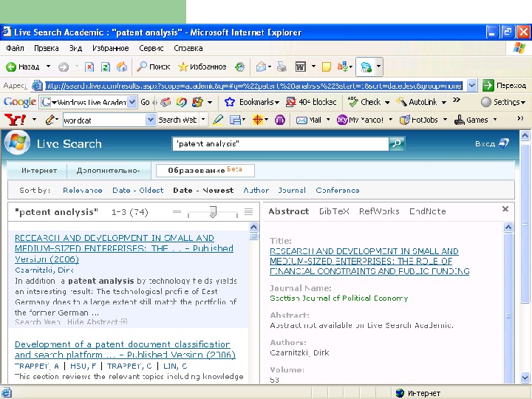Open the Справка menu
This screenshot has height=399, width=532.
pyautogui.click(x=188, y=48)
